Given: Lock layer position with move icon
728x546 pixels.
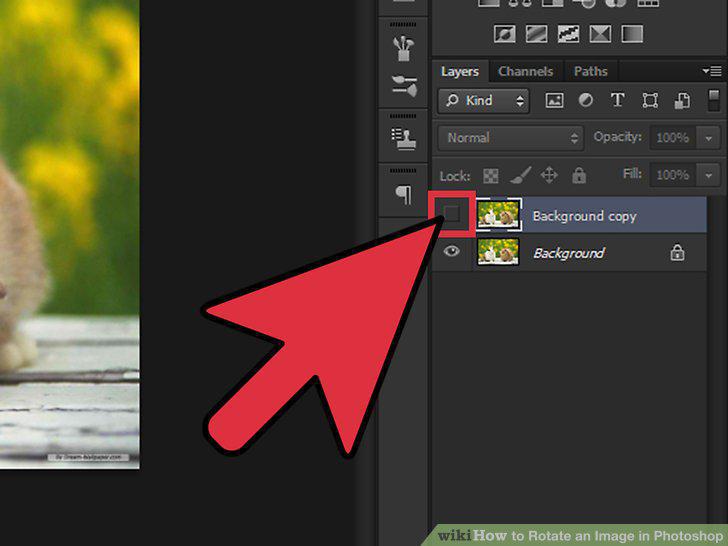Looking at the screenshot, I should tap(549, 175).
